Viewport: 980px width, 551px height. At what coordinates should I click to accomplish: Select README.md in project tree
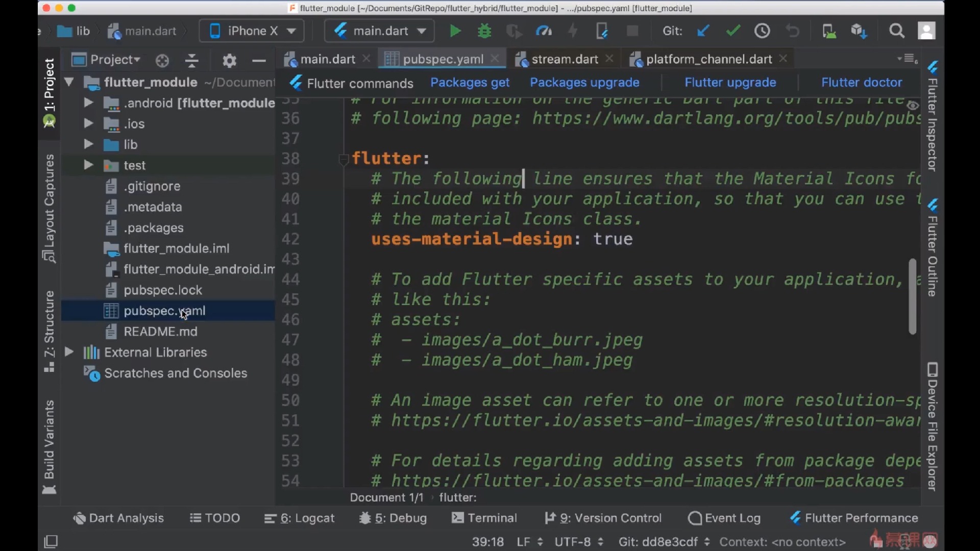pyautogui.click(x=160, y=332)
